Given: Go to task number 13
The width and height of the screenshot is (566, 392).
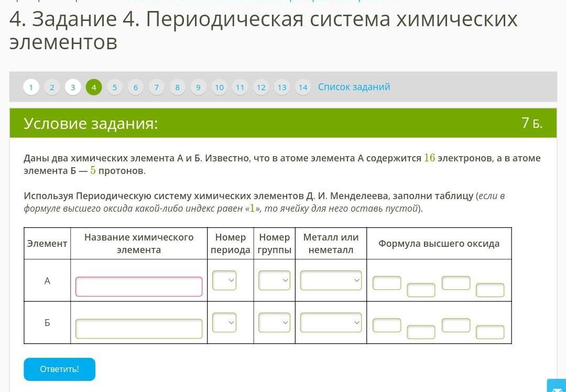Looking at the screenshot, I should [x=282, y=88].
